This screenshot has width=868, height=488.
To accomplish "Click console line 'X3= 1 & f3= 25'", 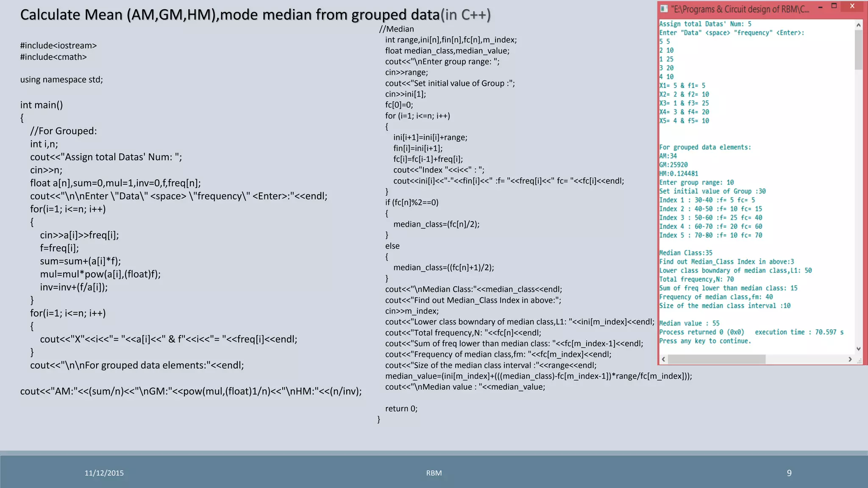I will [x=684, y=103].
